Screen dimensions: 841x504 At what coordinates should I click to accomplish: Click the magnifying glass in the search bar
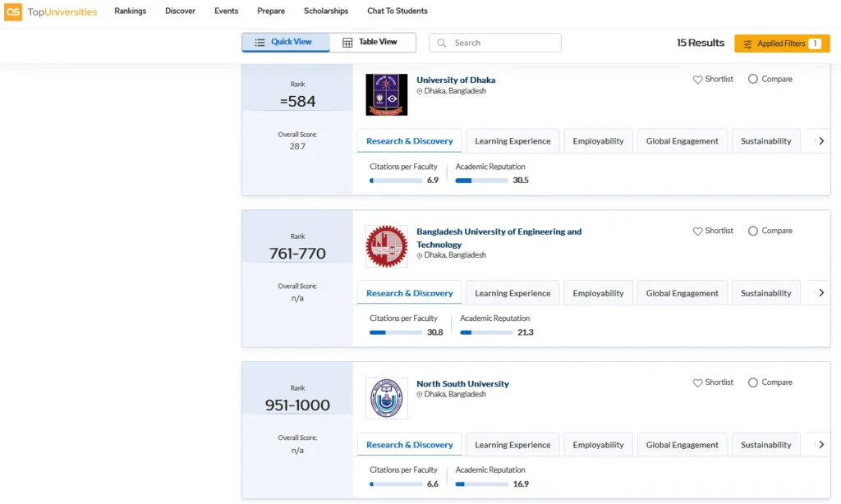(x=441, y=42)
